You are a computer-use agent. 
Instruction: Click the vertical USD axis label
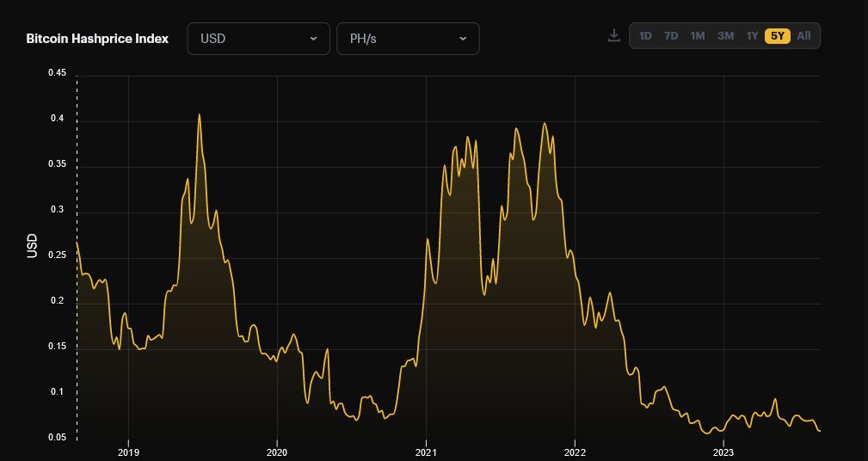click(x=32, y=246)
